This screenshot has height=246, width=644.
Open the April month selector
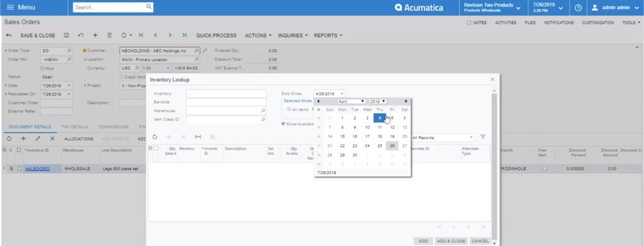coord(352,101)
